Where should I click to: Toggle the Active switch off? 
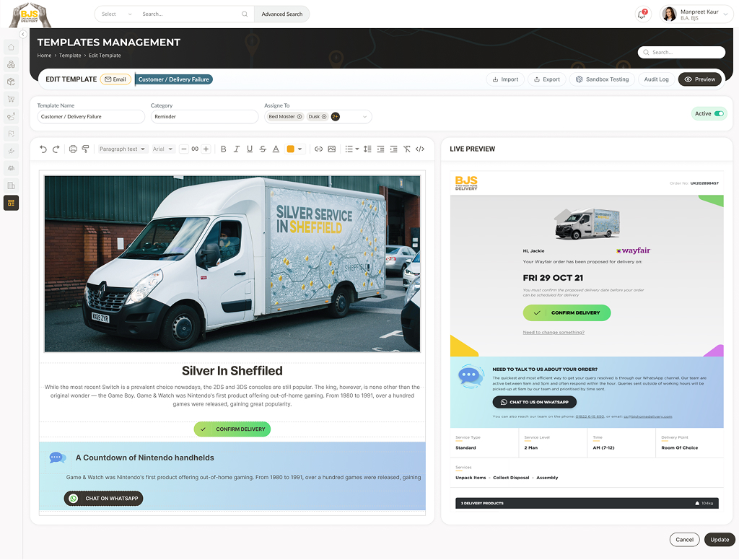(718, 114)
